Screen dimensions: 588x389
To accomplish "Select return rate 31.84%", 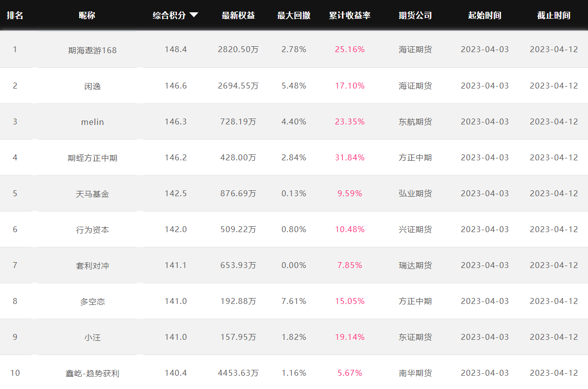I will [349, 158].
